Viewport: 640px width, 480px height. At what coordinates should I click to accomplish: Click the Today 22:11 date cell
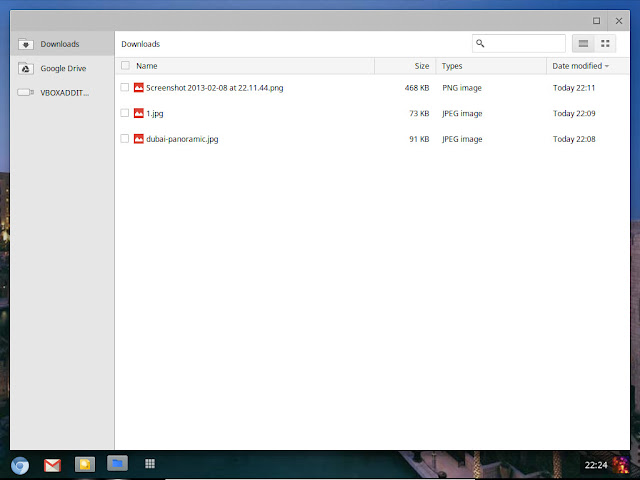click(574, 88)
